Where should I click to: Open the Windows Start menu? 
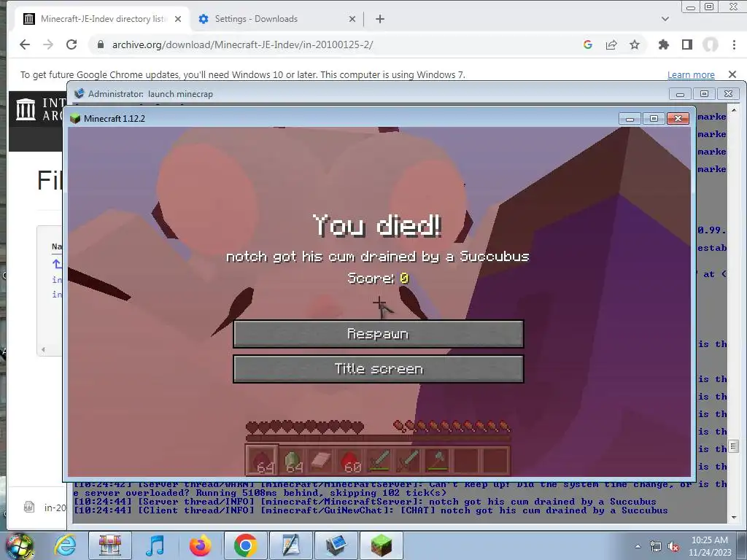(x=19, y=545)
